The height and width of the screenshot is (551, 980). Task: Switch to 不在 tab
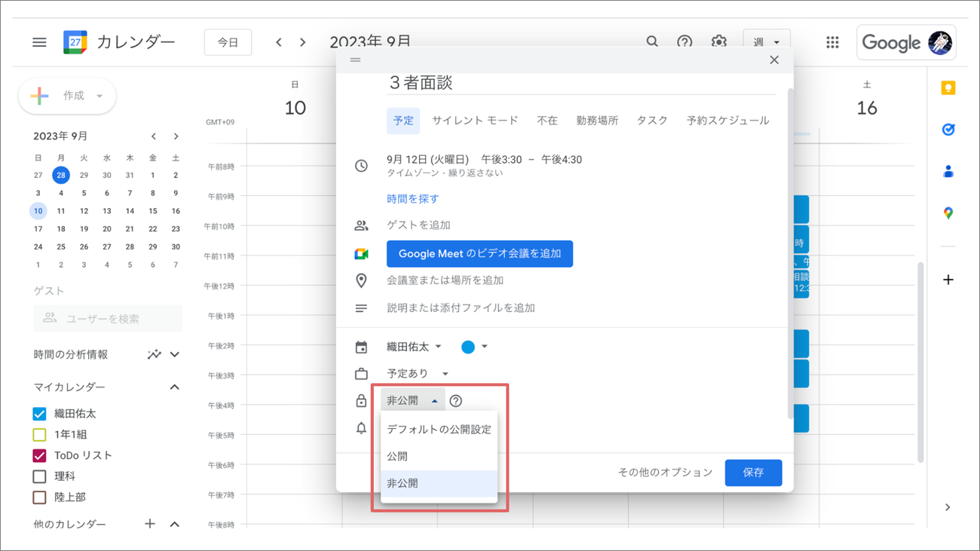(547, 121)
